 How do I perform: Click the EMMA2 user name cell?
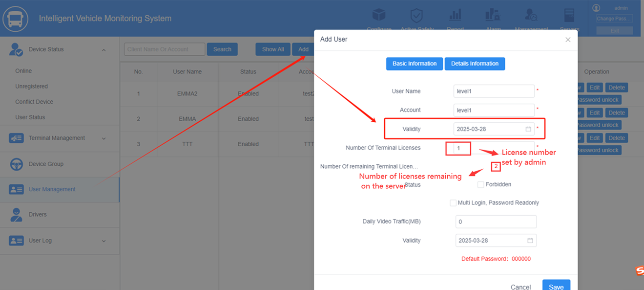tap(187, 94)
